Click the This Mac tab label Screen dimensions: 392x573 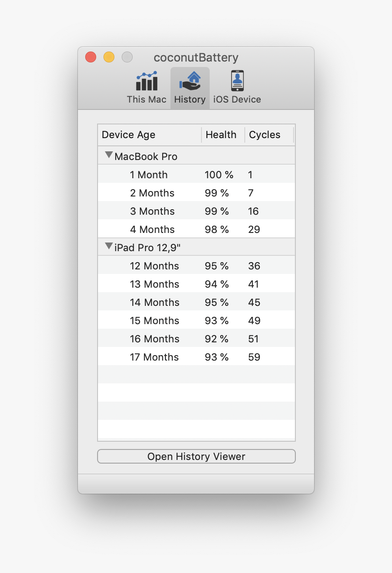147,99
